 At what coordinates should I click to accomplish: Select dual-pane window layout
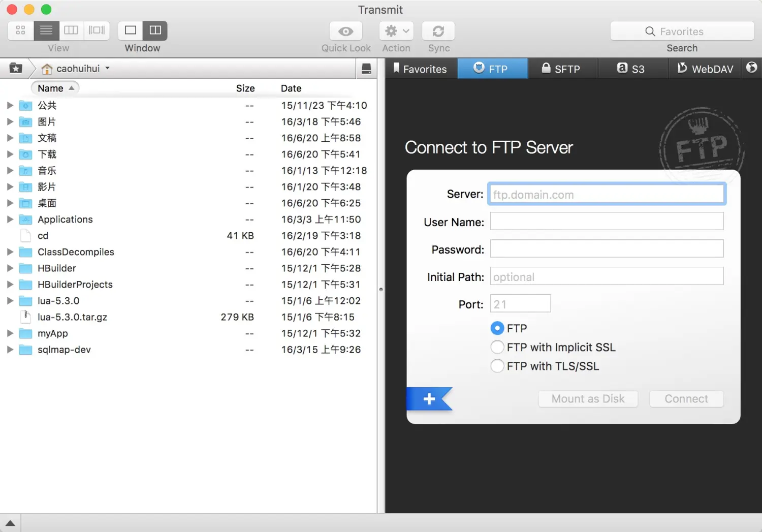[x=155, y=30]
